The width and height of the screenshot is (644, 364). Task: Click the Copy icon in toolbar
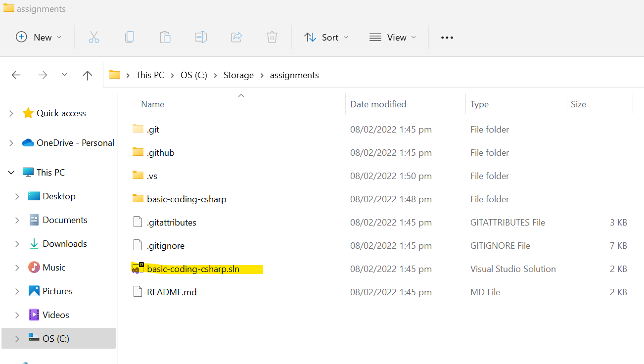[130, 37]
